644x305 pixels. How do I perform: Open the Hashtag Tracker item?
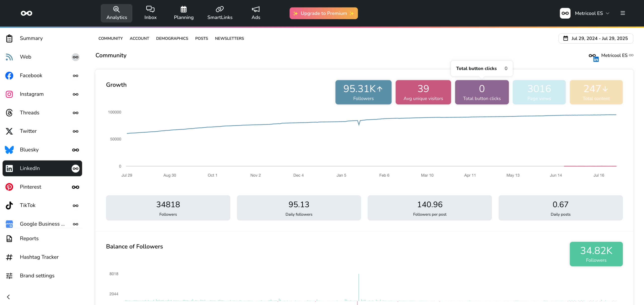pyautogui.click(x=39, y=257)
